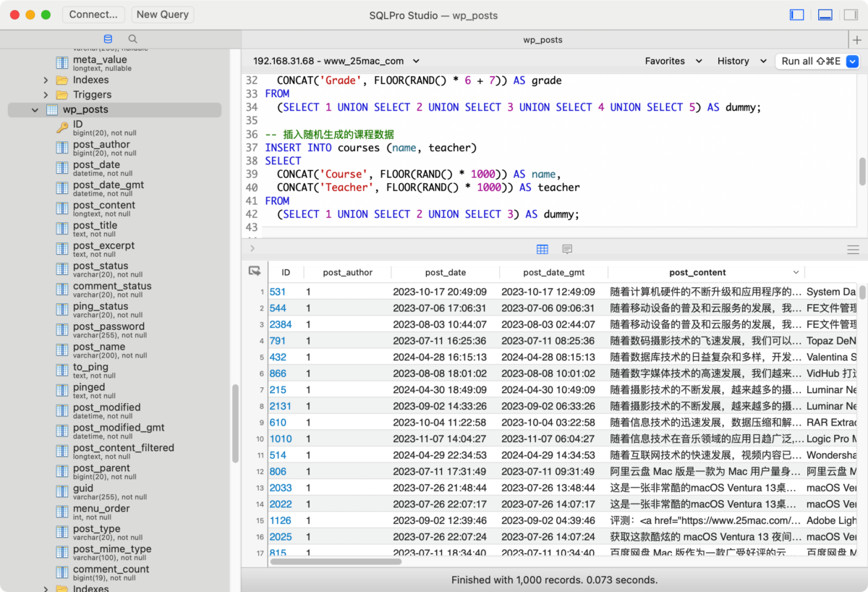The height and width of the screenshot is (592, 868).
Task: Show the database structure view in the sidebar
Action: pyautogui.click(x=109, y=39)
